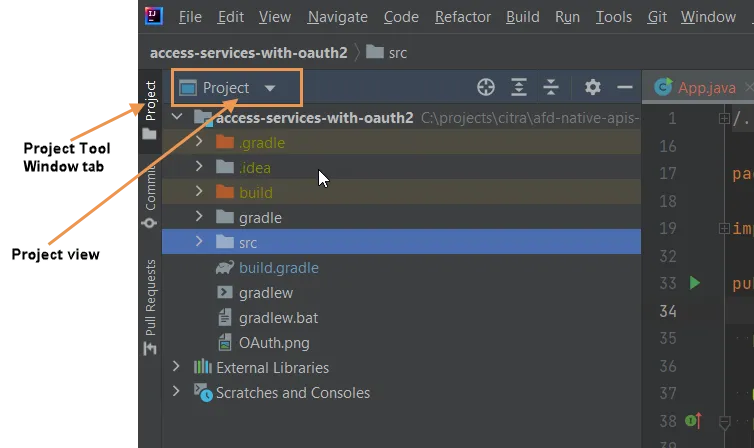Open project view options gear

click(x=592, y=87)
